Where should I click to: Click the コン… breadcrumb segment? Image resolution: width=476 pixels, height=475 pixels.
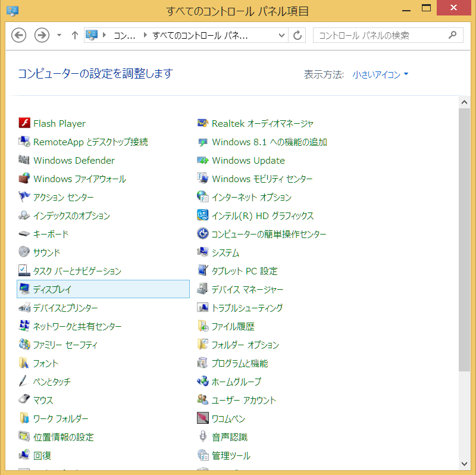click(124, 36)
